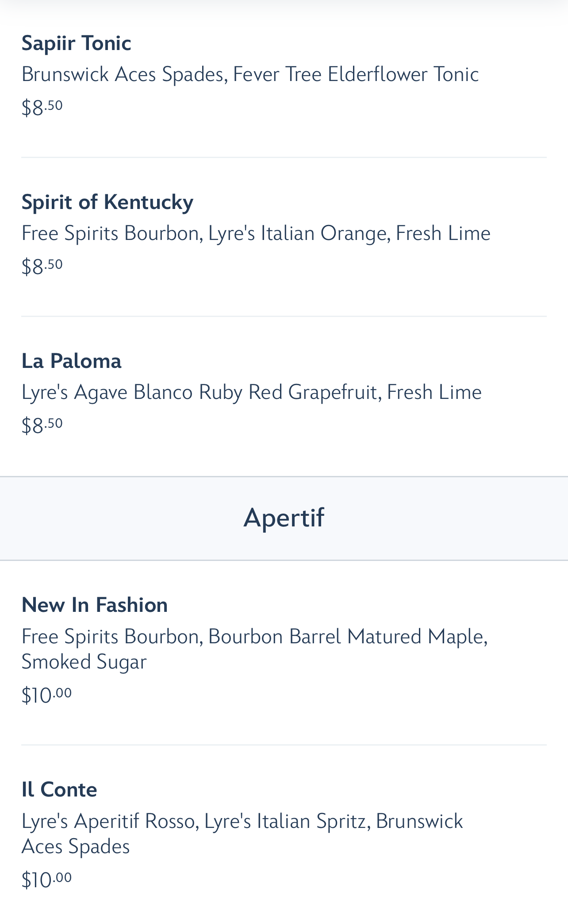Click the New In Fashion $10.00 price
The width and height of the screenshot is (568, 924).
46,695
